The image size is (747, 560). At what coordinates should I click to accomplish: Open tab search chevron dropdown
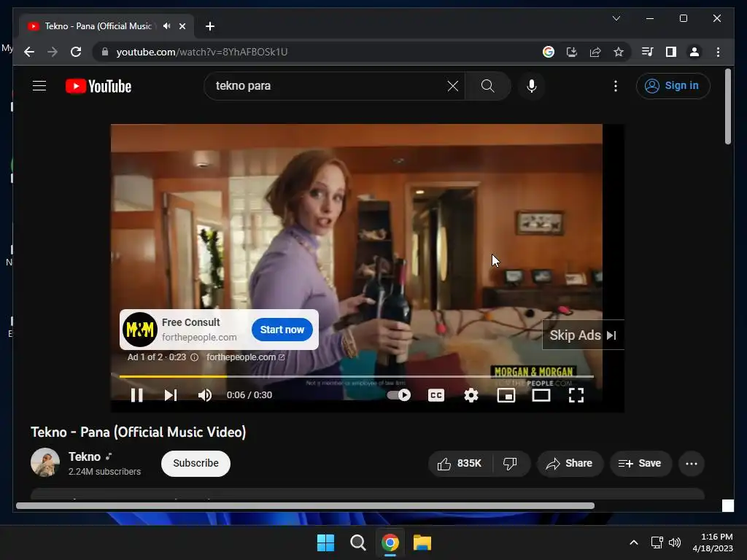pyautogui.click(x=616, y=18)
